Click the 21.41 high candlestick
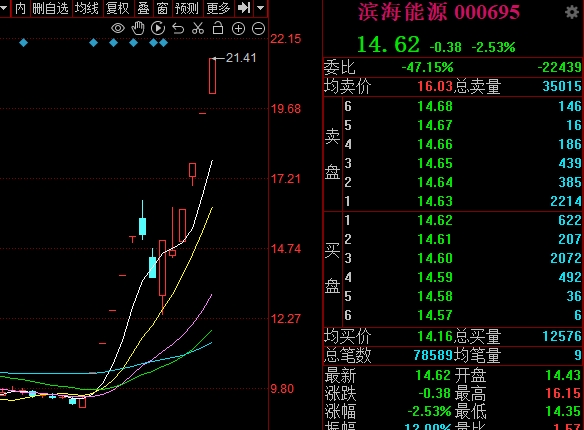The width and height of the screenshot is (584, 430). click(212, 76)
